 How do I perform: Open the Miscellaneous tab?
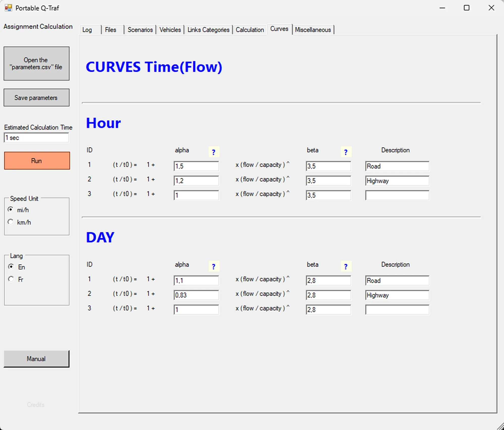tap(313, 29)
